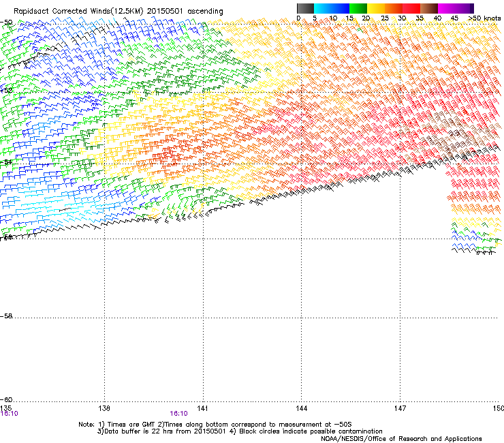Click the 'Data buffer is 22 hrs' note line
The width and height of the screenshot is (504, 443).
pyautogui.click(x=240, y=431)
